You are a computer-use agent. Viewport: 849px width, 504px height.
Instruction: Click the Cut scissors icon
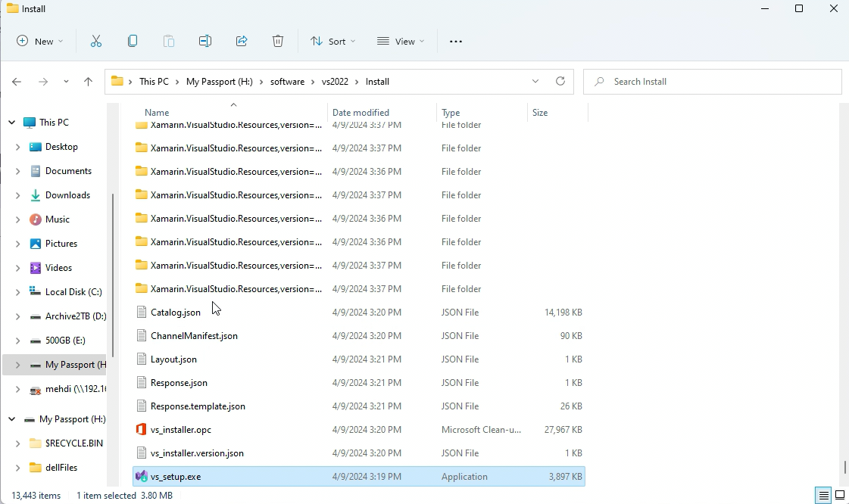[96, 41]
